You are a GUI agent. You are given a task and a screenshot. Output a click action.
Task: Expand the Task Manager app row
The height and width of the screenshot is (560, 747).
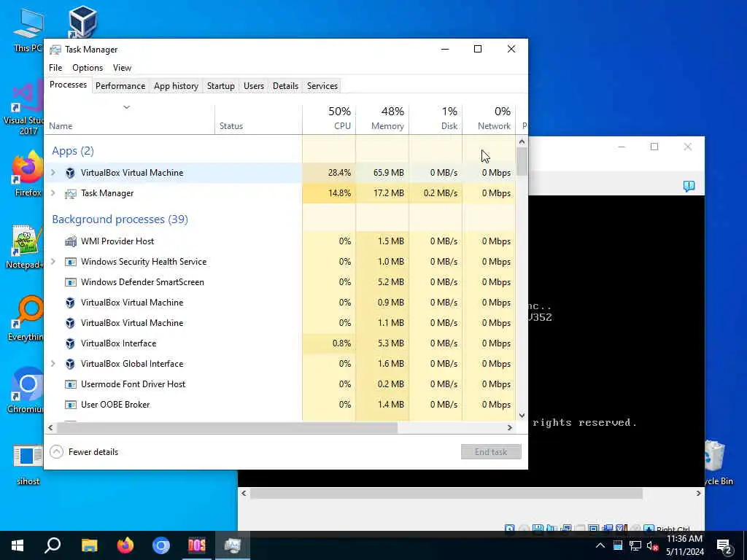tap(53, 192)
